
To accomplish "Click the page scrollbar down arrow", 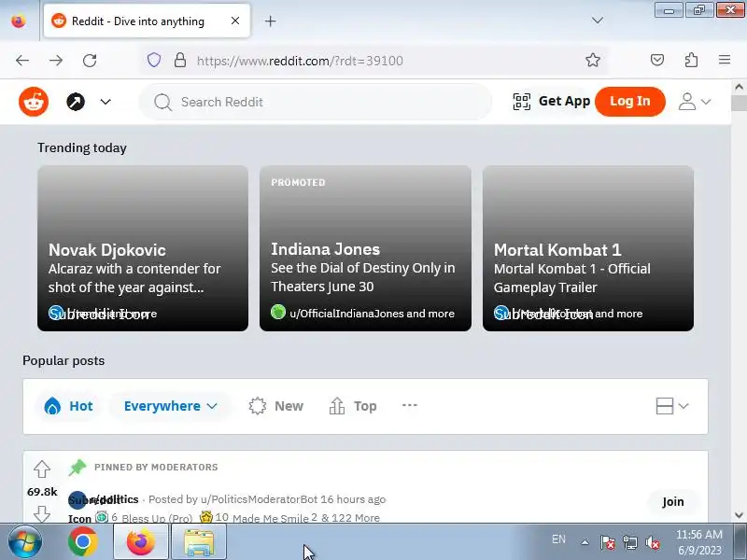I will pyautogui.click(x=739, y=515).
